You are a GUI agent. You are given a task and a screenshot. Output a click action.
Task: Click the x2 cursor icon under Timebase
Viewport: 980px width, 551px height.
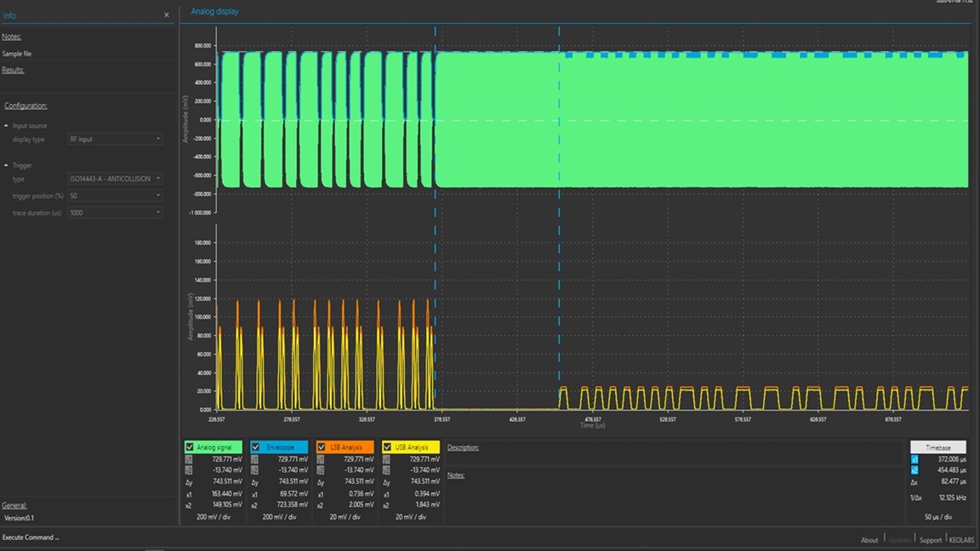coord(914,469)
